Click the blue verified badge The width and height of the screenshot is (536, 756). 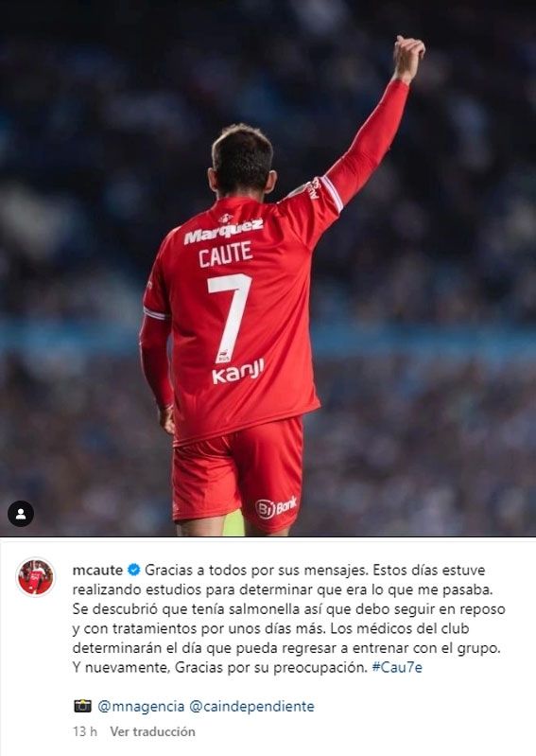pyautogui.click(x=134, y=570)
